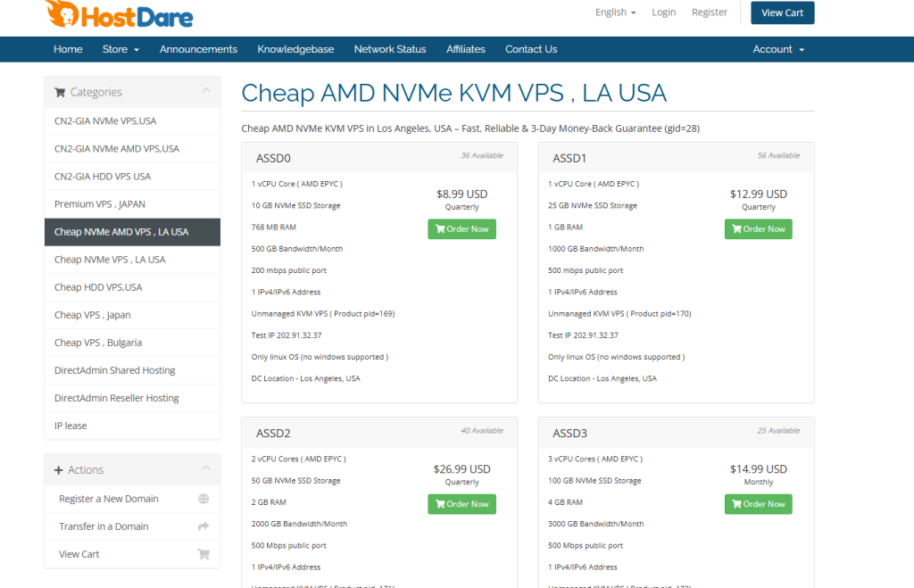Open the Knowledgebase page
The image size is (914, 588).
[x=295, y=50]
